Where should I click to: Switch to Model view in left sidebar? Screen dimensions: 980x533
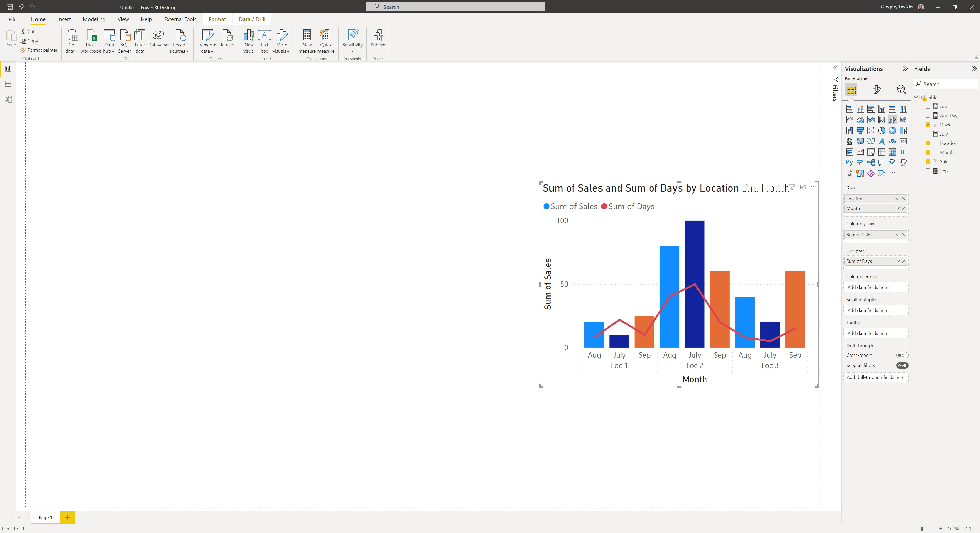tap(8, 99)
